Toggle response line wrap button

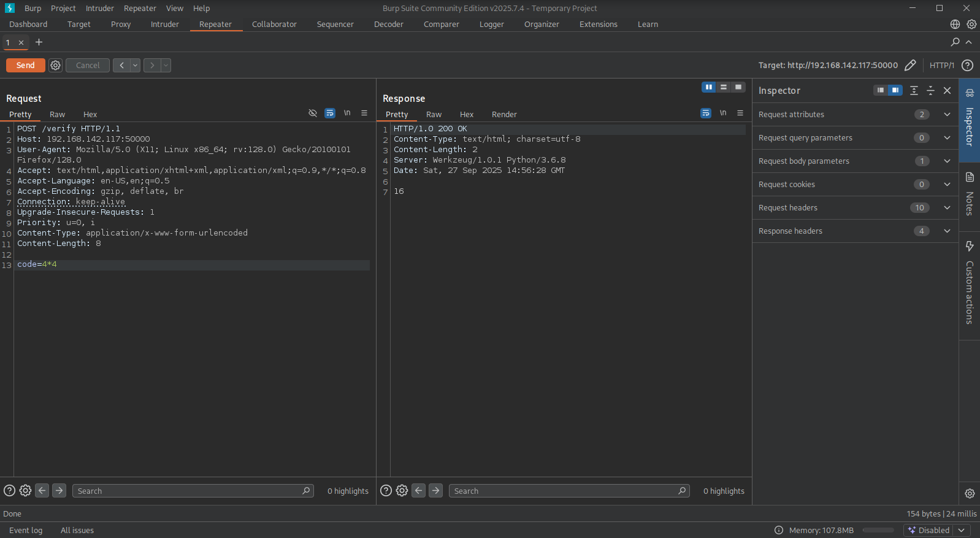click(706, 113)
